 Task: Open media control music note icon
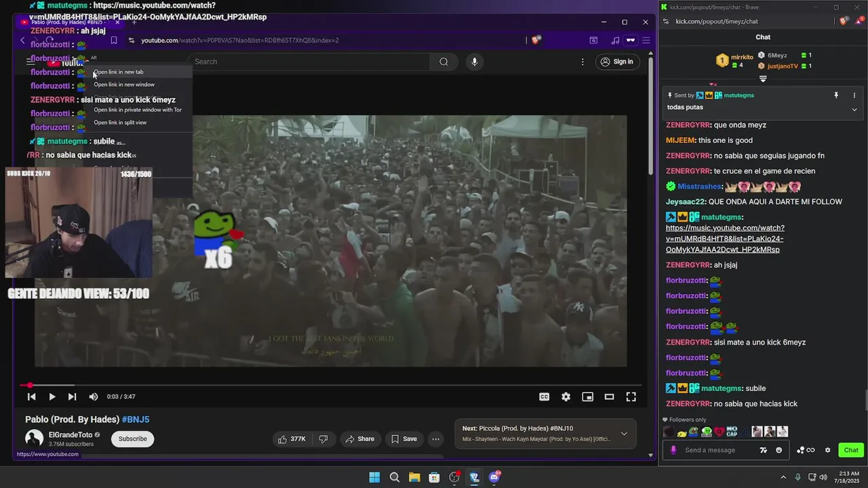[615, 40]
